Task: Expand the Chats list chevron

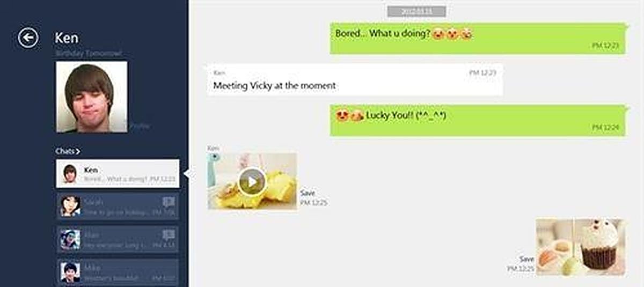Action: [x=78, y=151]
